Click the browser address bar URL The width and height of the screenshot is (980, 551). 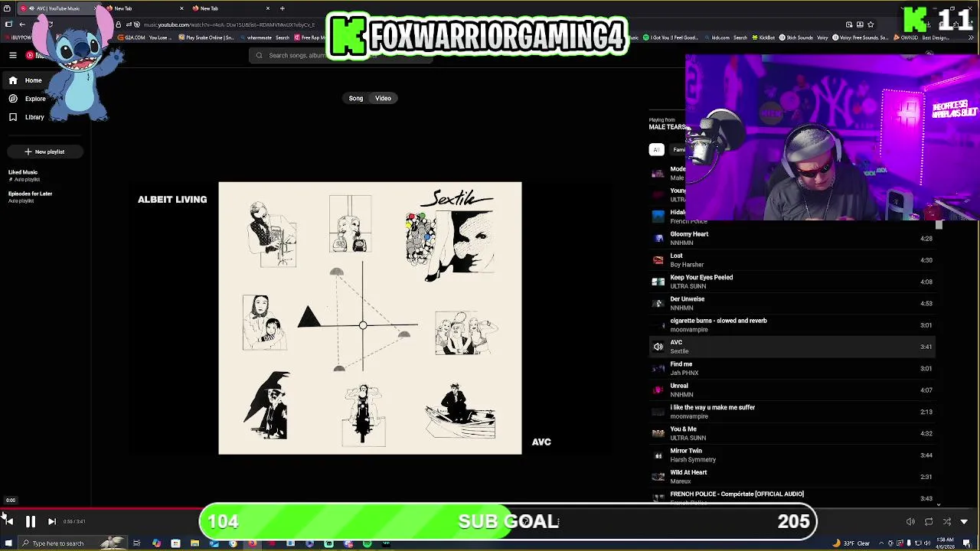[x=228, y=24]
